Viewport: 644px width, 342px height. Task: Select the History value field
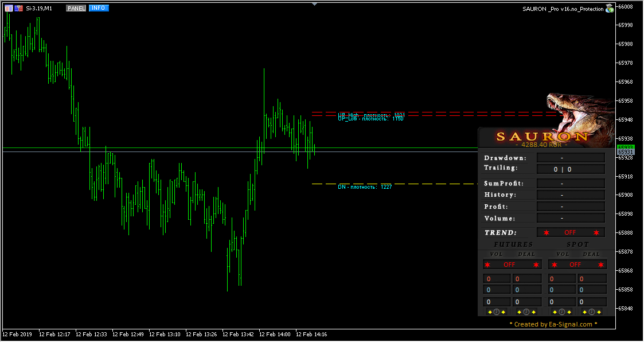(571, 195)
